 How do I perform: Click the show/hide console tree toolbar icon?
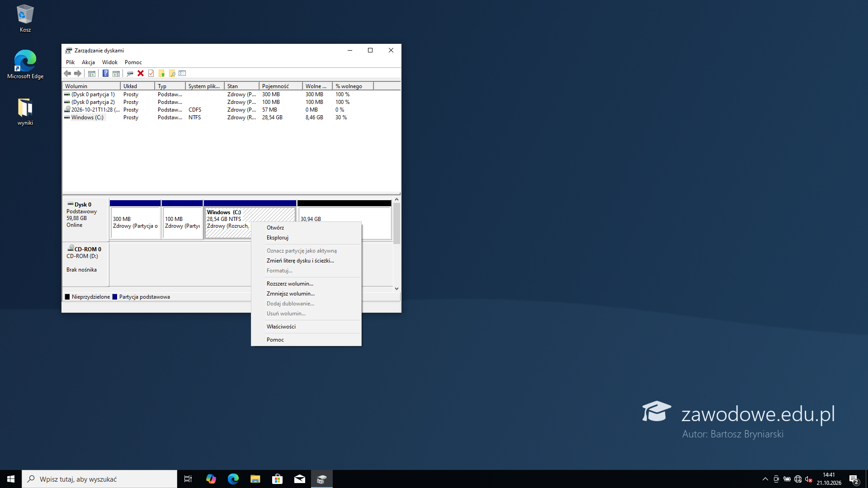[92, 73]
